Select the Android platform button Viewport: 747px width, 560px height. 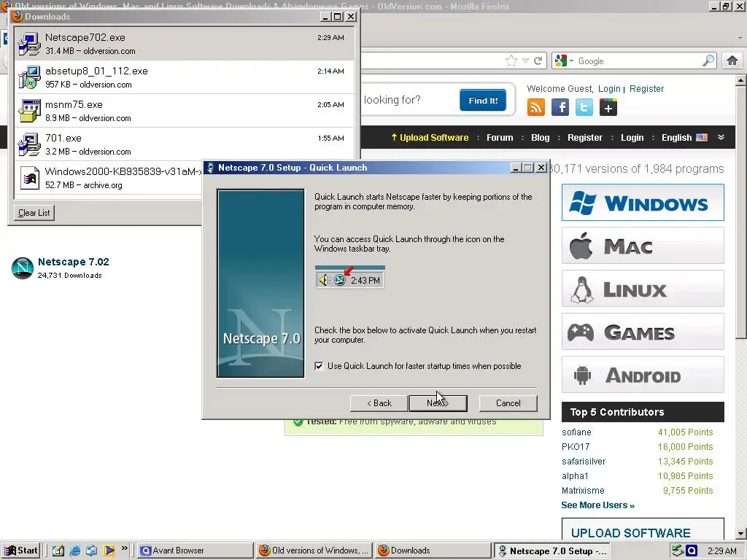pos(643,375)
